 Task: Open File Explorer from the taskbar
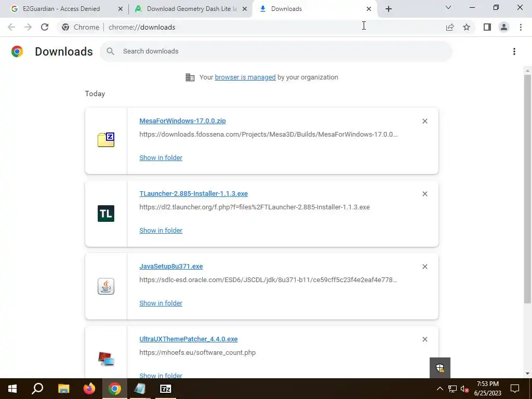click(63, 389)
